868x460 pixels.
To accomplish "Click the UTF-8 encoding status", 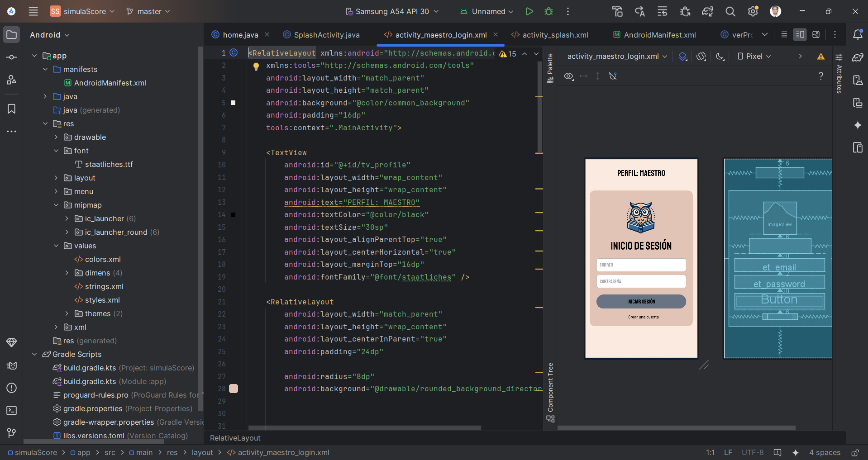I will 753,452.
